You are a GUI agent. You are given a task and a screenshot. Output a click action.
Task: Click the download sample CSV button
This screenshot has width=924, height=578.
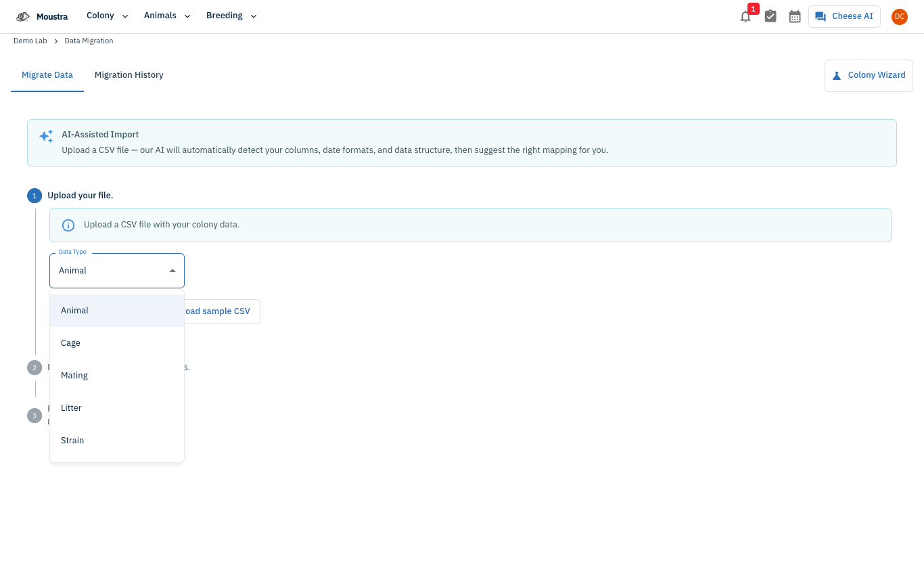(222, 311)
